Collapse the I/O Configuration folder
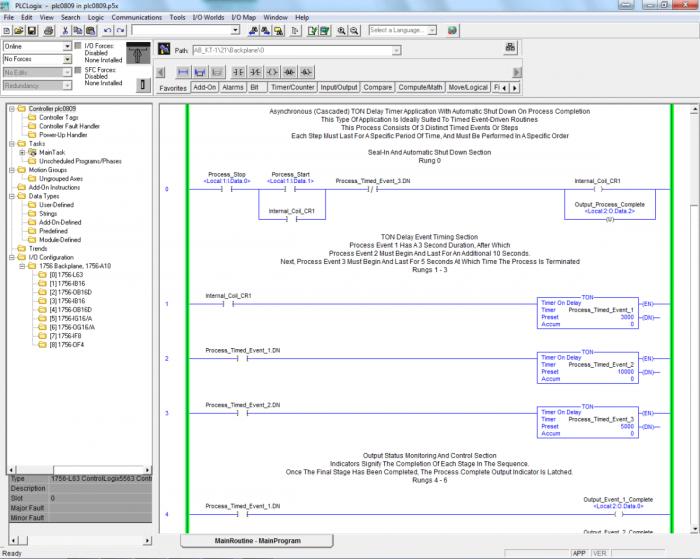 [x=11, y=257]
